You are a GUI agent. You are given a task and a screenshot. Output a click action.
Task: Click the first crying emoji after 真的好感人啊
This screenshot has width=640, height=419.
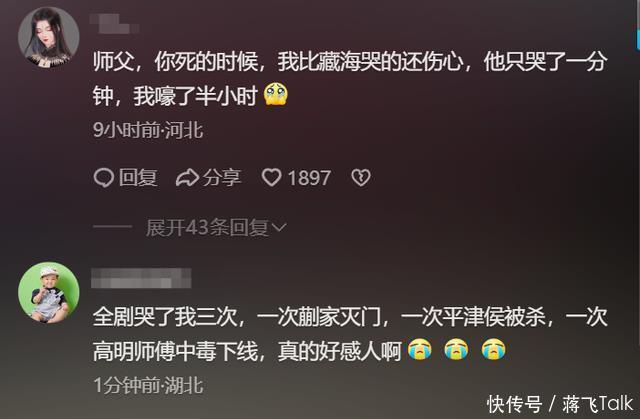420,350
